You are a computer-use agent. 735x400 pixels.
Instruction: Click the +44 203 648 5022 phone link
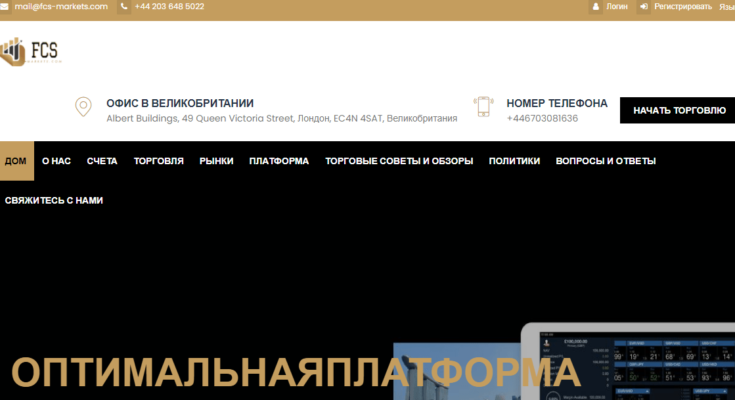pyautogui.click(x=169, y=7)
